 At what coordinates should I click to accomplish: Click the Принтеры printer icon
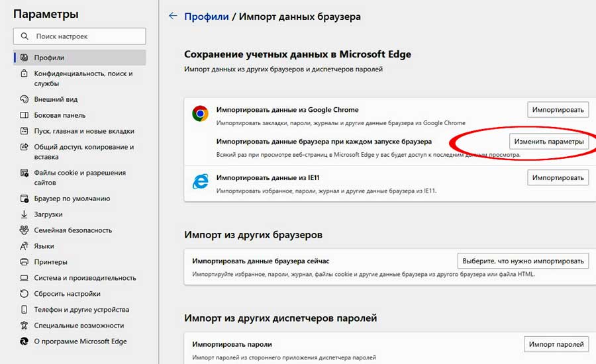click(x=24, y=262)
